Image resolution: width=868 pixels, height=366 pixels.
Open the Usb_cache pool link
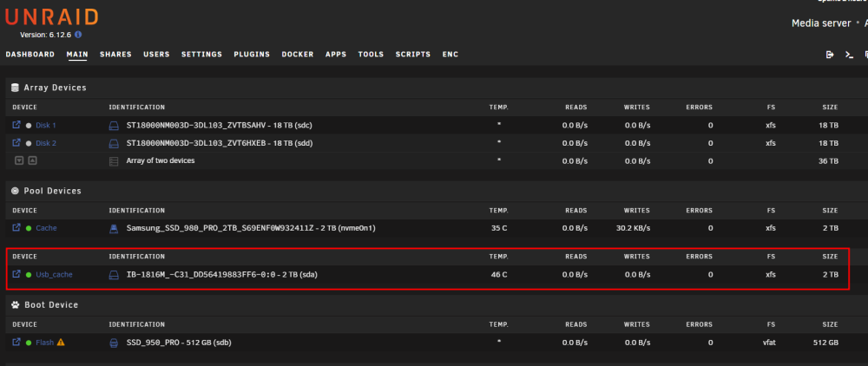[54, 274]
